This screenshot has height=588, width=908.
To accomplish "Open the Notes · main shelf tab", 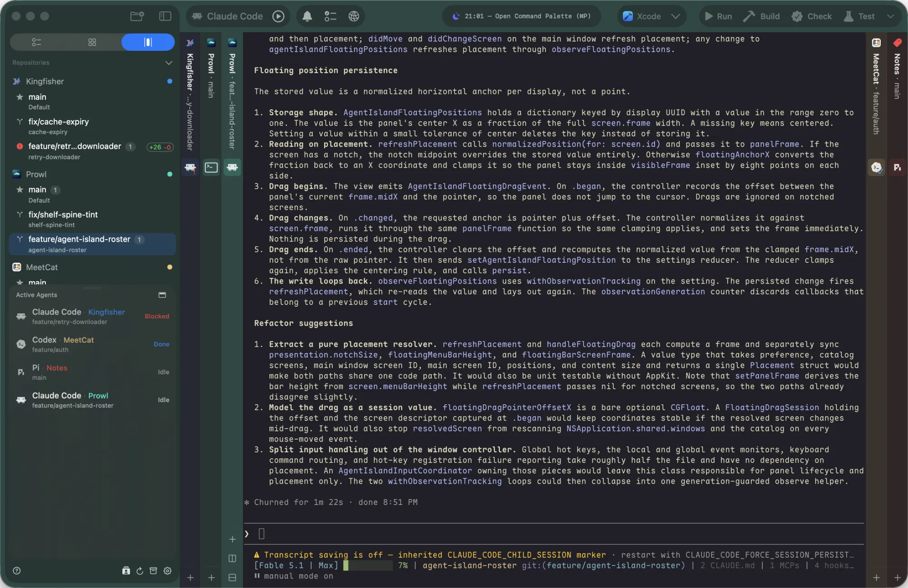I will (x=897, y=76).
